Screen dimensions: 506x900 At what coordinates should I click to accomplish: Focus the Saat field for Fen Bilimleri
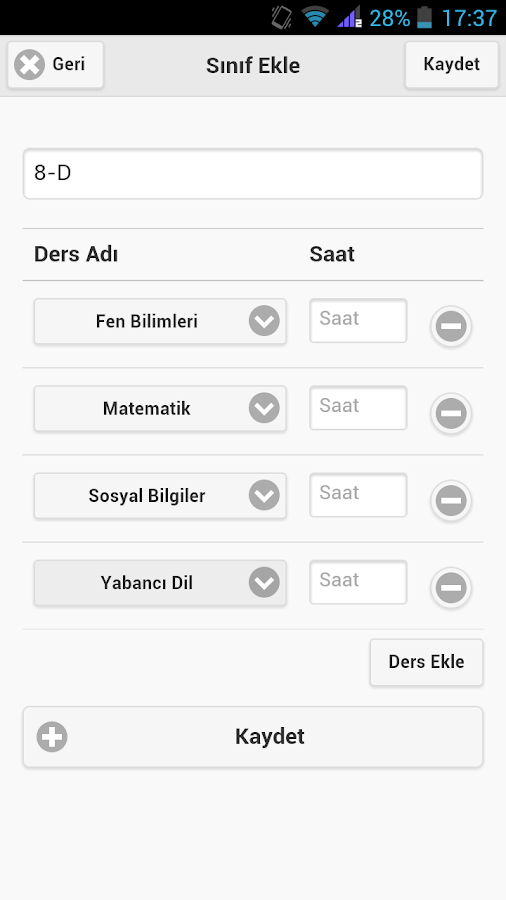click(359, 320)
